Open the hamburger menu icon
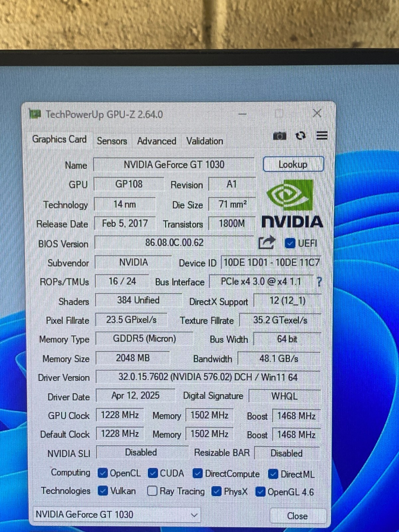The height and width of the screenshot is (532, 399). [322, 135]
